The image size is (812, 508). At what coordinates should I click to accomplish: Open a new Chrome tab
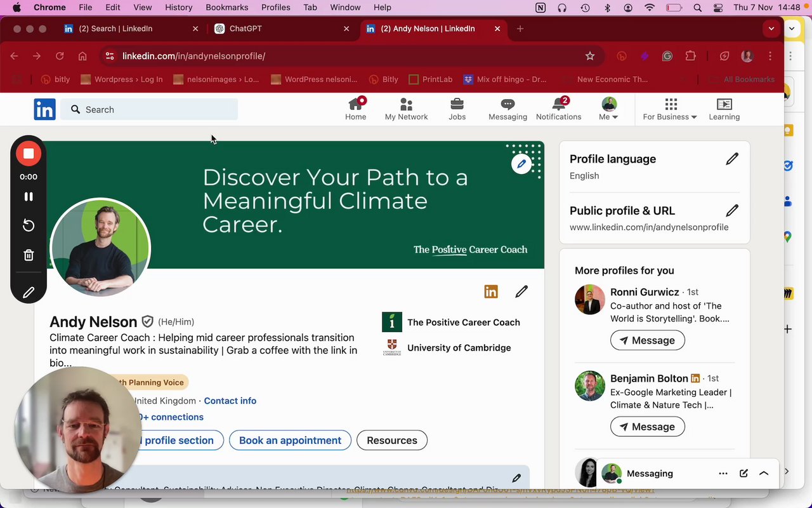tap(520, 29)
